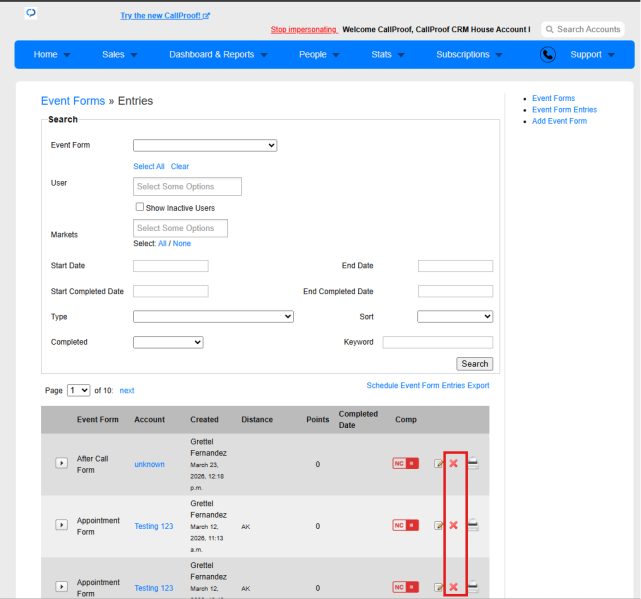The width and height of the screenshot is (641, 599).
Task: Click Stop impersonating
Action: 304,29
